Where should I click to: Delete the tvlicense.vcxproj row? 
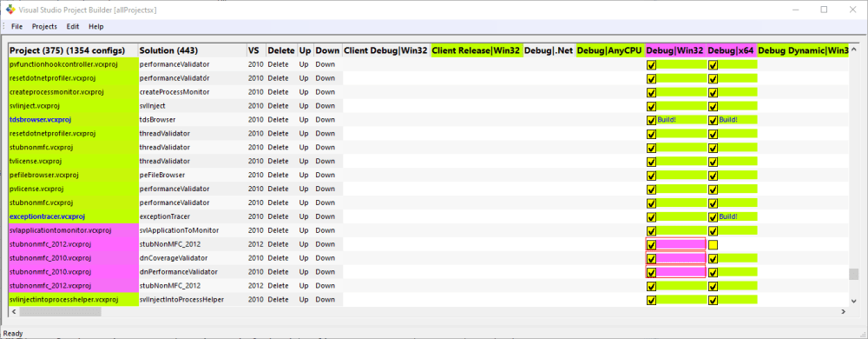click(279, 161)
